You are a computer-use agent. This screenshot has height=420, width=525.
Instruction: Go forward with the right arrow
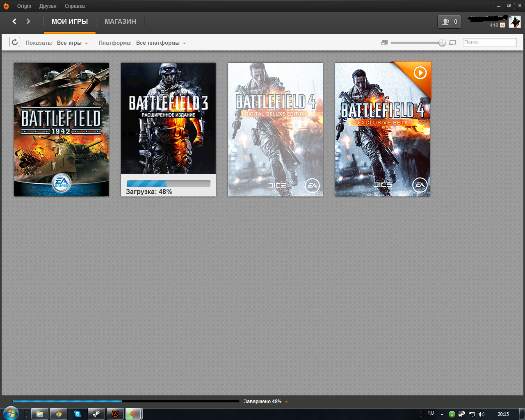(x=28, y=21)
